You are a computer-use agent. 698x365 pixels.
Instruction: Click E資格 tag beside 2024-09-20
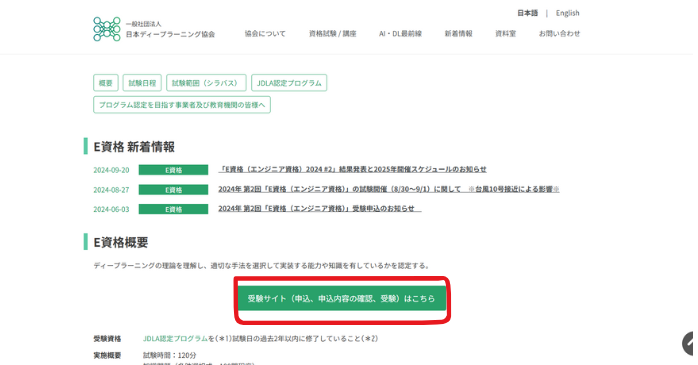point(173,170)
